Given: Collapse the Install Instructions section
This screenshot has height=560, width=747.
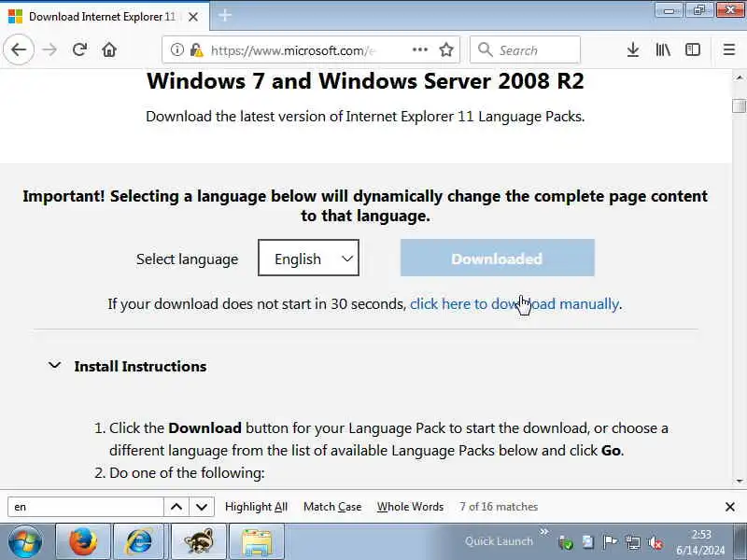Looking at the screenshot, I should pyautogui.click(x=128, y=366).
